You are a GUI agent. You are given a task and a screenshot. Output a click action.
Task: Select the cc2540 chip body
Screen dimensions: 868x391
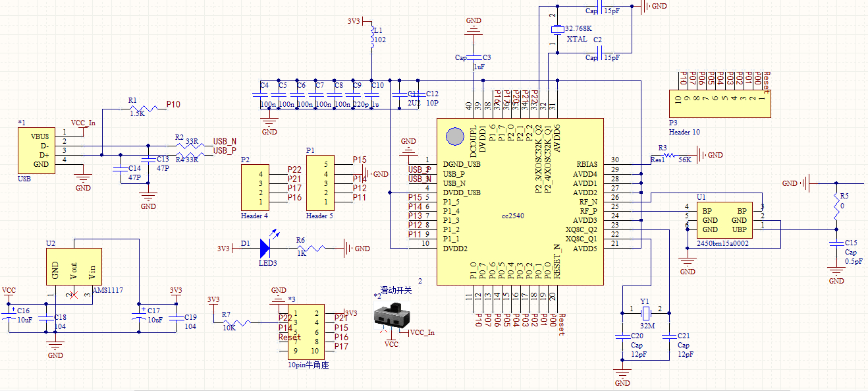[520, 202]
